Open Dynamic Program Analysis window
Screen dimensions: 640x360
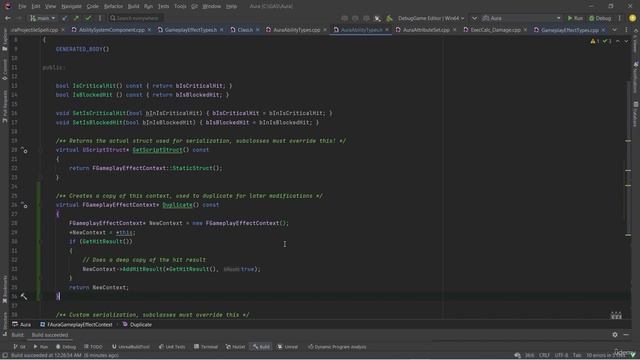click(337, 347)
